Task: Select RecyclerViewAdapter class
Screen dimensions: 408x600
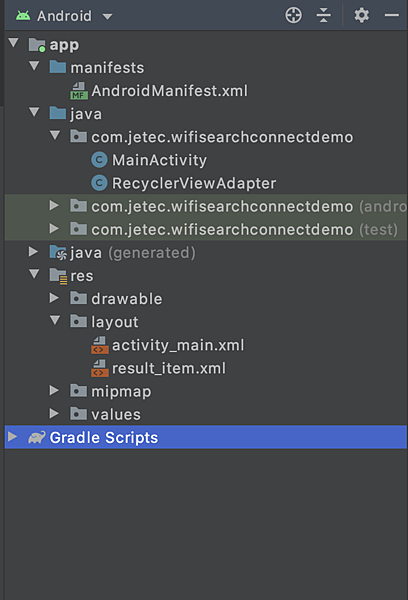Action: (194, 183)
